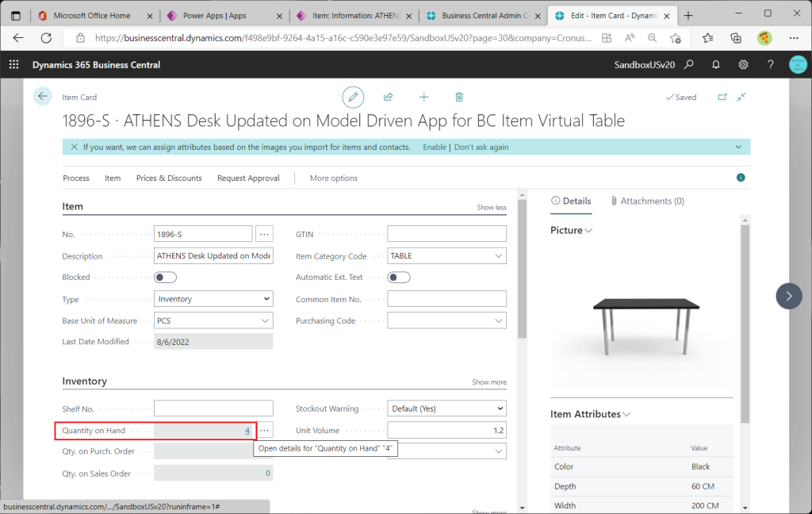Expand the notification bar chevron
Screen dimensions: 812x514
coord(738,148)
